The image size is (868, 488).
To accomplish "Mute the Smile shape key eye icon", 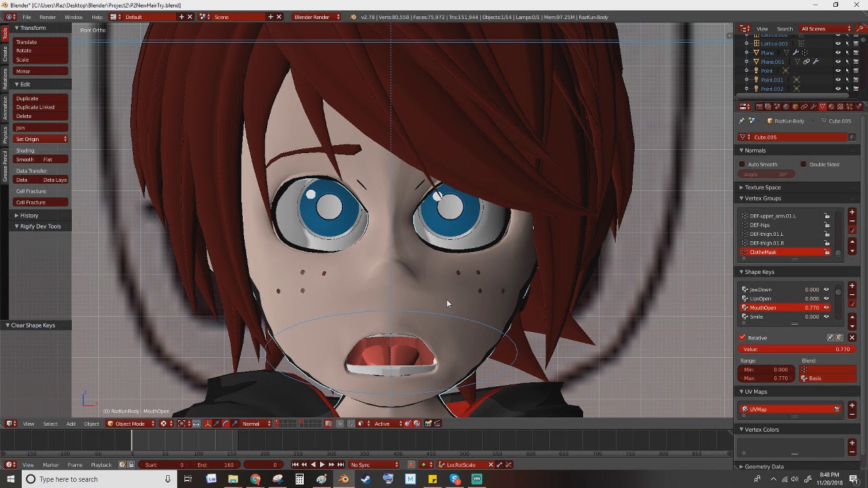I will (x=826, y=317).
